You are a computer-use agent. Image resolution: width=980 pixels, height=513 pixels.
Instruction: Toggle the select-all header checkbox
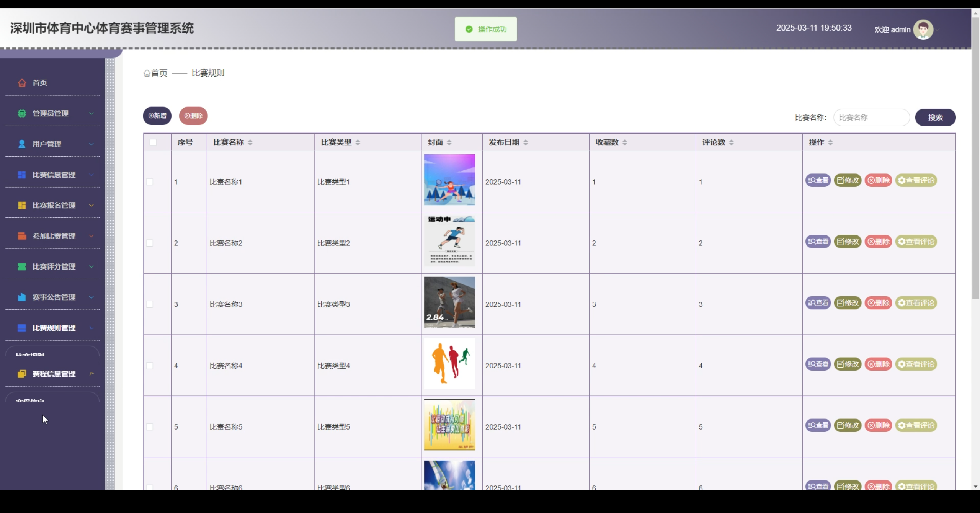(153, 142)
